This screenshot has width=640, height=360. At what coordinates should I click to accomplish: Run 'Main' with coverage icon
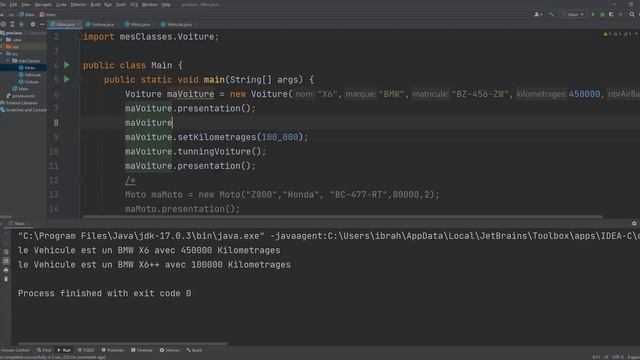click(x=611, y=14)
